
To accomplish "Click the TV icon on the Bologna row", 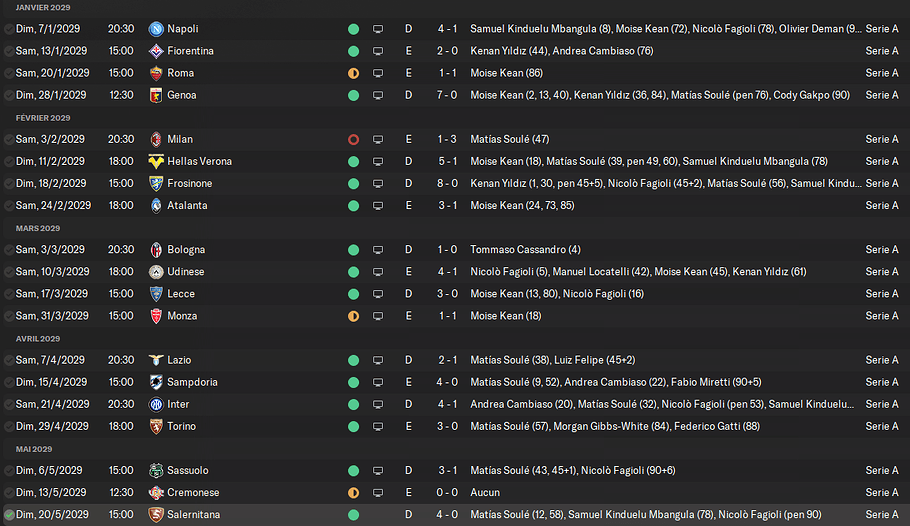I will pyautogui.click(x=378, y=250).
